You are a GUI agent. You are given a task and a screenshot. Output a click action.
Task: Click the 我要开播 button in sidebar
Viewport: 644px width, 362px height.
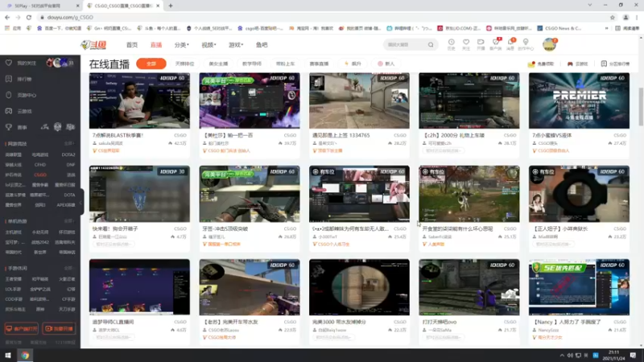59,328
